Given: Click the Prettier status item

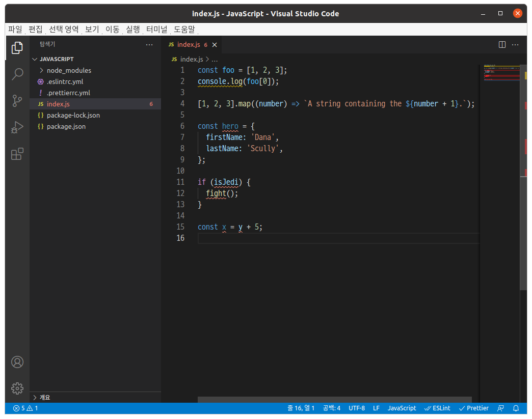Looking at the screenshot, I should coord(473,408).
